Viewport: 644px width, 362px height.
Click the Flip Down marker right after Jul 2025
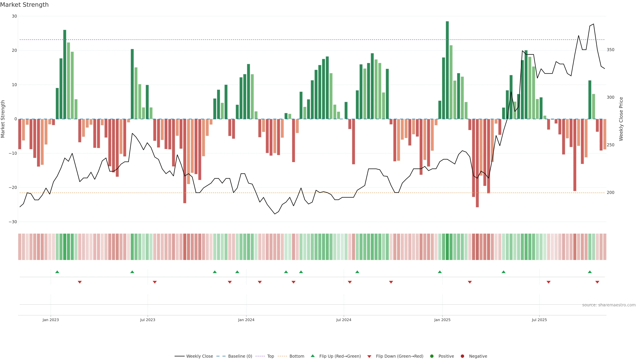click(x=549, y=282)
